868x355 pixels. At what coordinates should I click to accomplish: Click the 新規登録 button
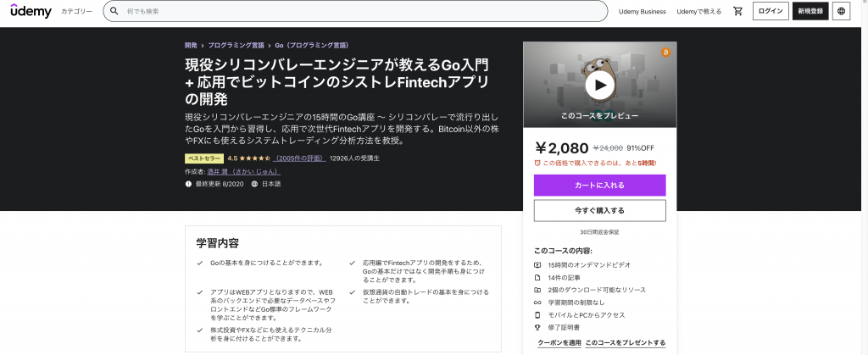click(810, 11)
